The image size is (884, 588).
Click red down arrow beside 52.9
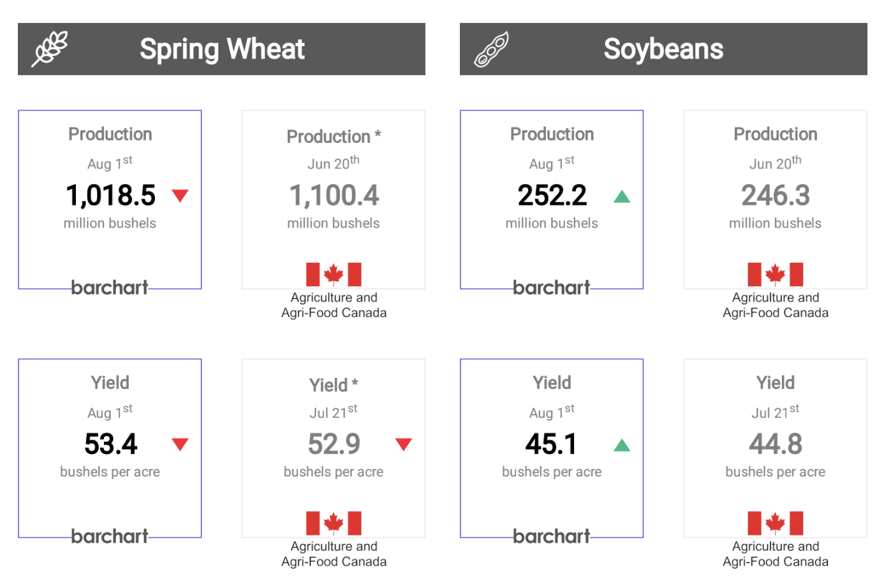pos(404,445)
